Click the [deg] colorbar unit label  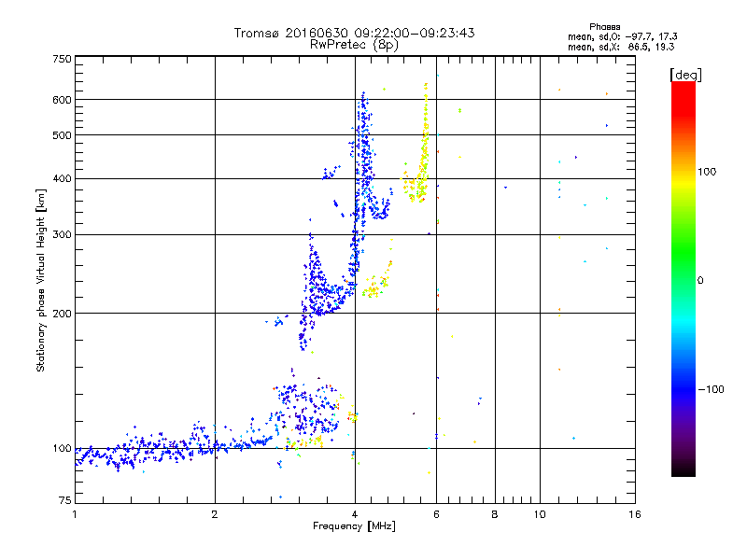685,74
